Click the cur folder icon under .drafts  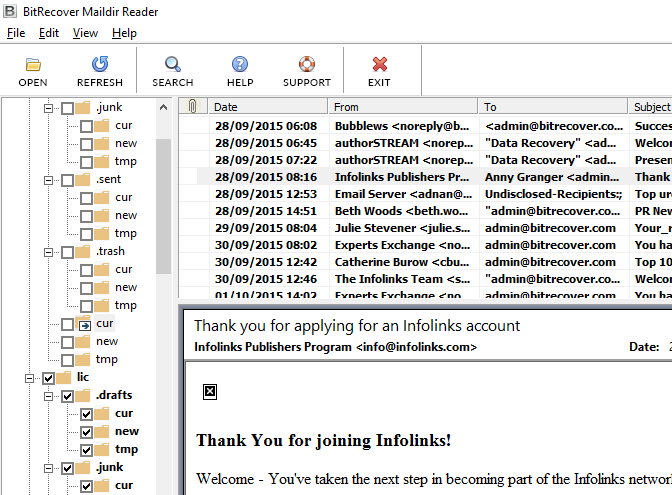pyautogui.click(x=102, y=414)
